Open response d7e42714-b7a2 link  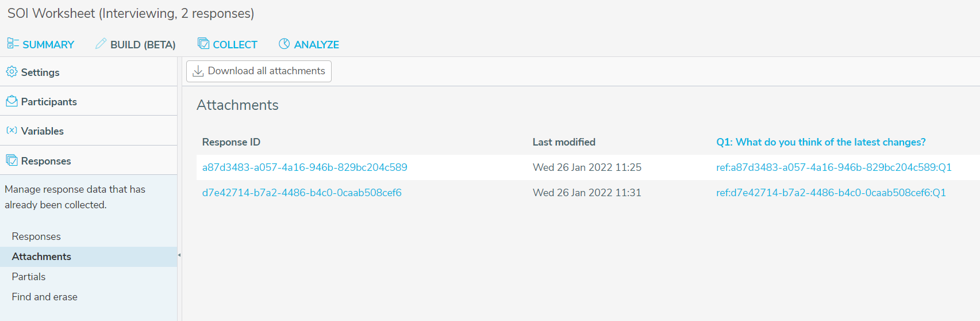302,193
